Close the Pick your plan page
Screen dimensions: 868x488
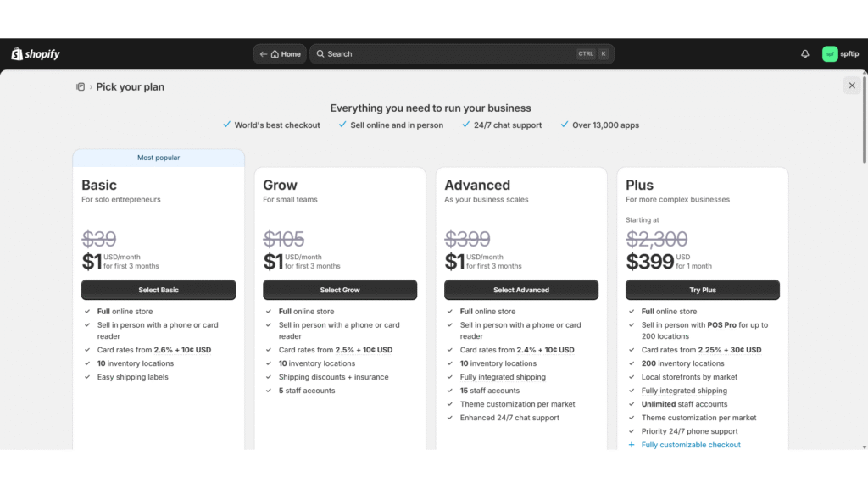click(852, 86)
